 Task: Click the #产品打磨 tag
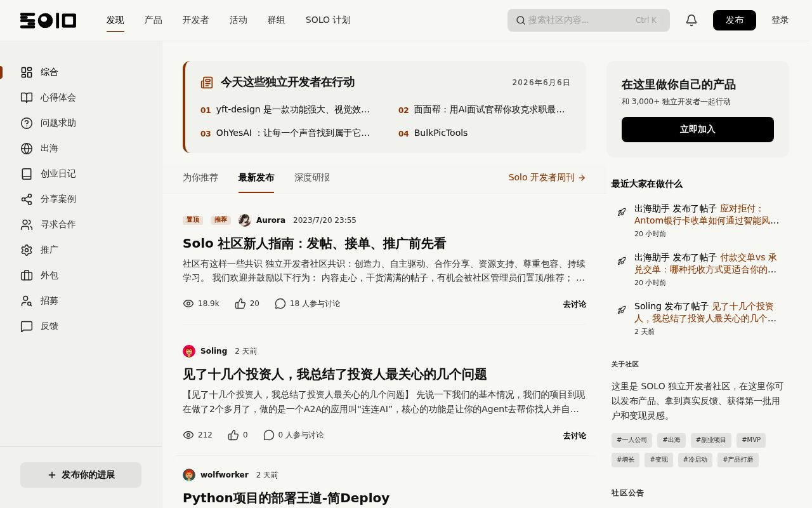(738, 460)
